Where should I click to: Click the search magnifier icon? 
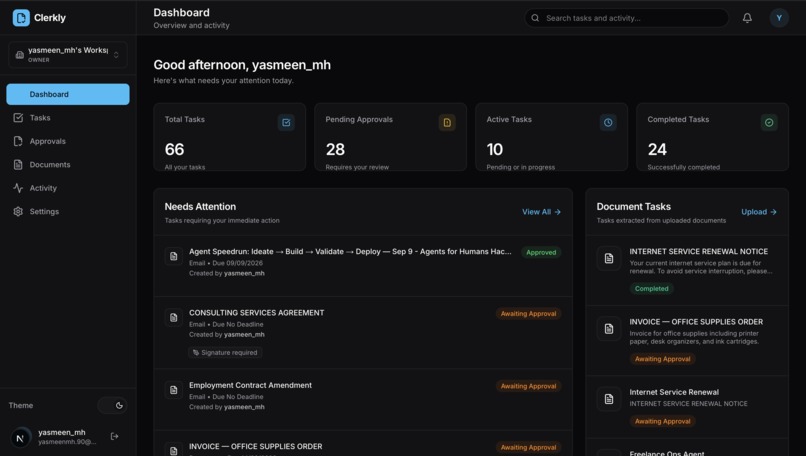pos(535,18)
